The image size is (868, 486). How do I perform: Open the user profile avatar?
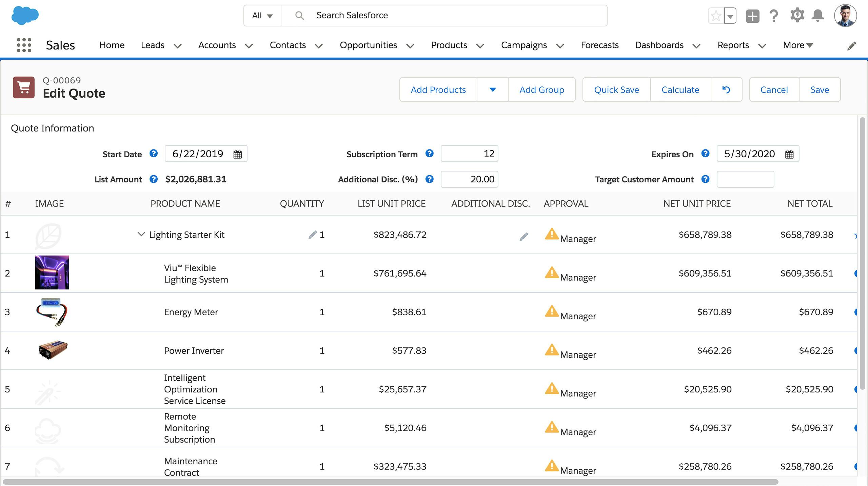[846, 16]
